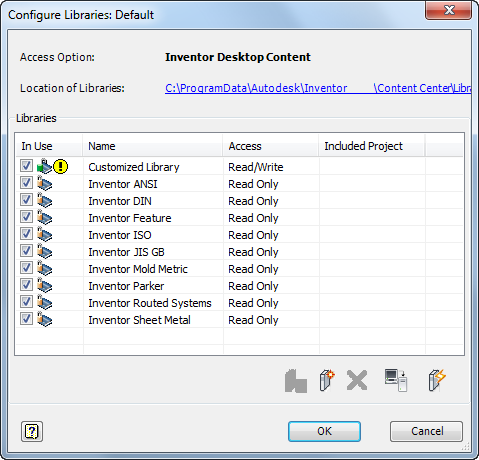Screen dimensions: 479x460
Task: Select the Inventor Routed Systems row
Action: (239, 303)
